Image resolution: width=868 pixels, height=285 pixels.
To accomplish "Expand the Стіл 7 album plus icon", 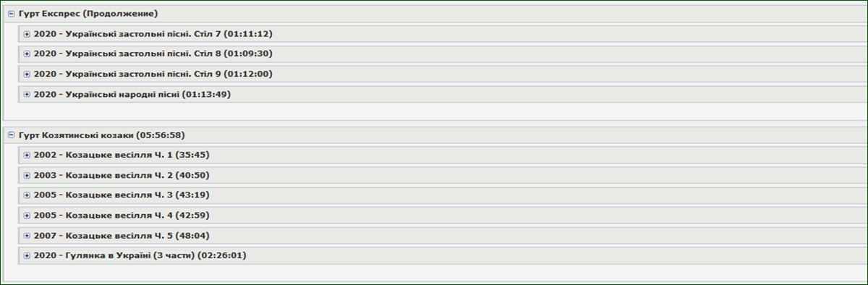I will pos(27,34).
